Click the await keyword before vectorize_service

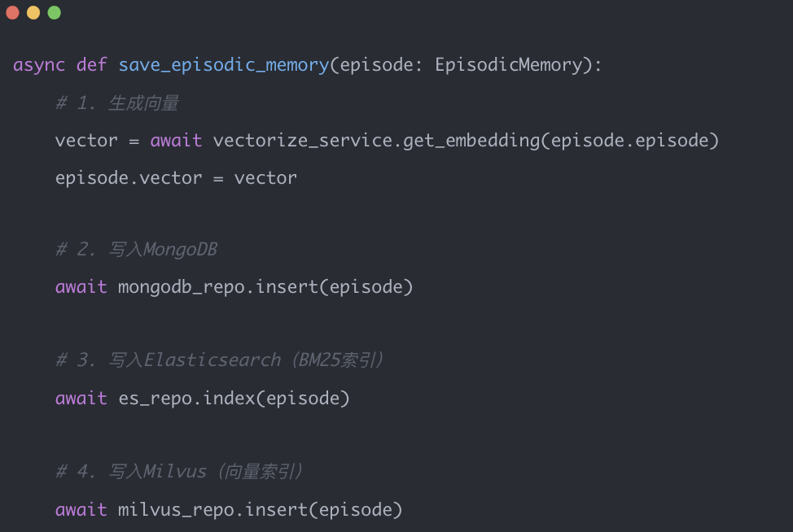176,141
